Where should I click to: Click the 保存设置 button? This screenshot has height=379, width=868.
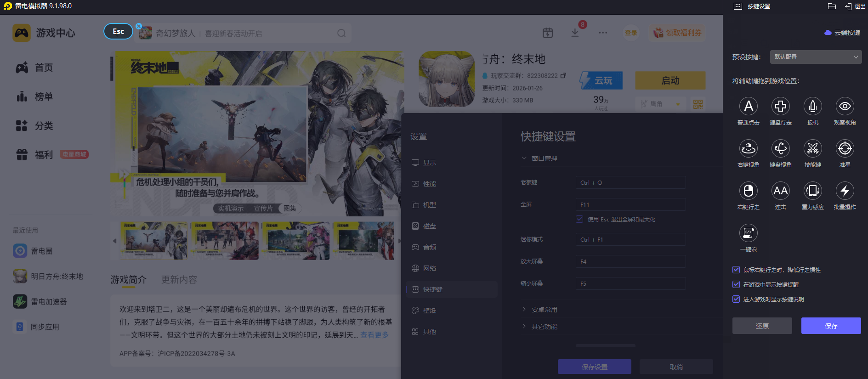[595, 367]
